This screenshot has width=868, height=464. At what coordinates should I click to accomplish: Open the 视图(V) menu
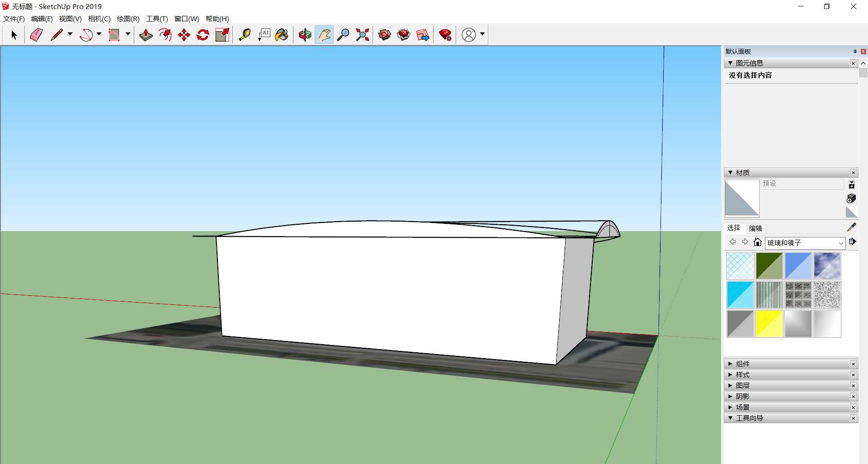(x=71, y=19)
